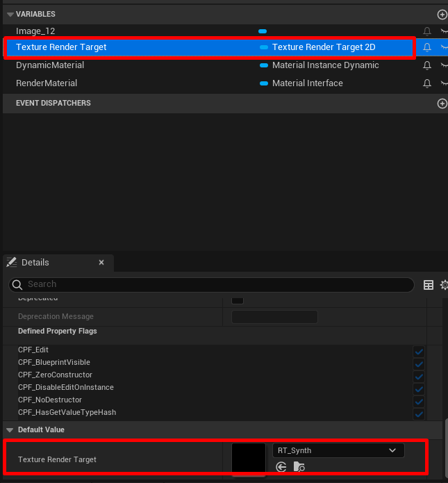Viewport: 448px width, 483px height.
Task: Collapse the Variables section
Action: tap(10, 14)
